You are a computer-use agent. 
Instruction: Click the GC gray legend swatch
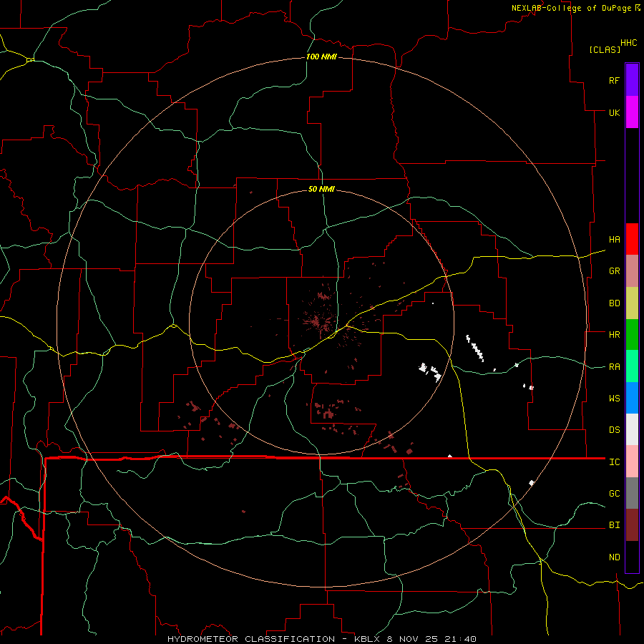pos(632,493)
